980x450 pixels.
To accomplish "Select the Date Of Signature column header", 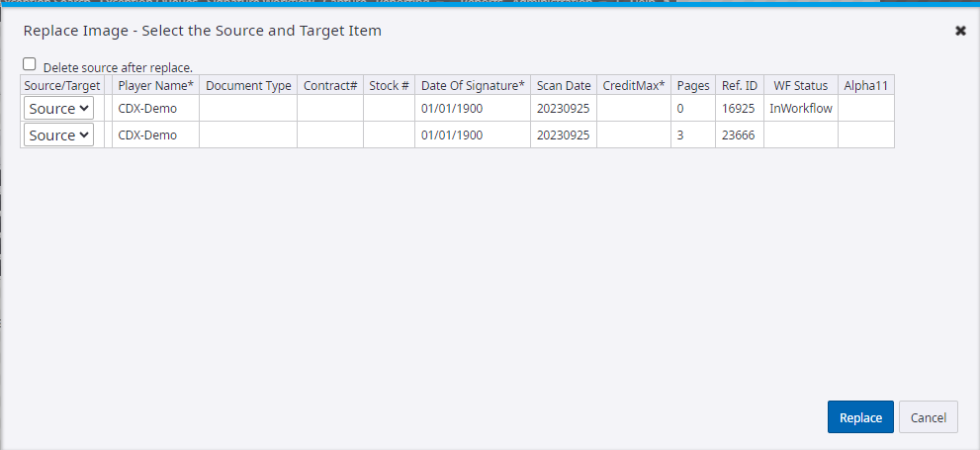I will point(473,85).
